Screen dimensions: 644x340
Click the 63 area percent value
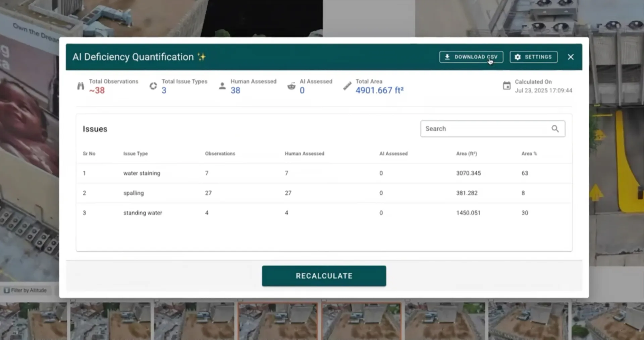click(525, 173)
